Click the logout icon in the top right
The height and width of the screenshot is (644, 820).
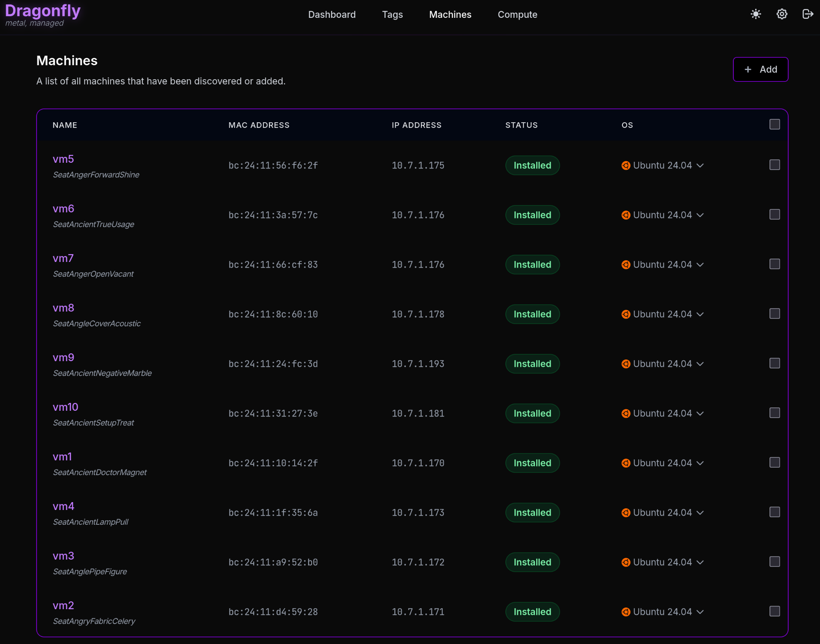pos(808,14)
